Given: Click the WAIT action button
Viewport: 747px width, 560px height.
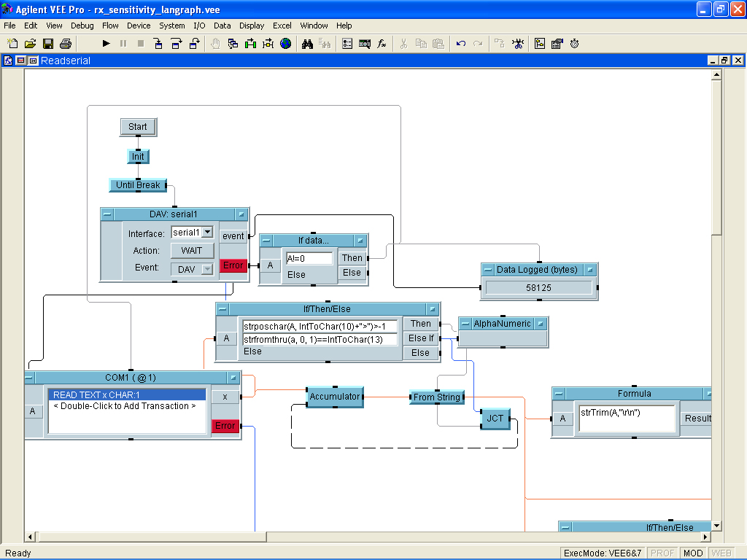Looking at the screenshot, I should tap(192, 250).
